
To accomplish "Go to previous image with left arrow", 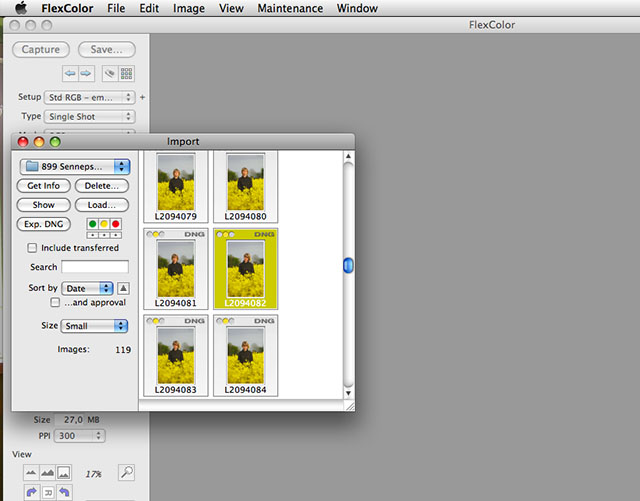I will 70,73.
